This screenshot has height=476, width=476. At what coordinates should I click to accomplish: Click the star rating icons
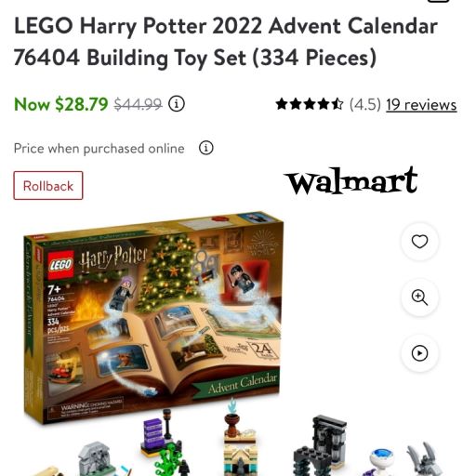click(x=310, y=104)
